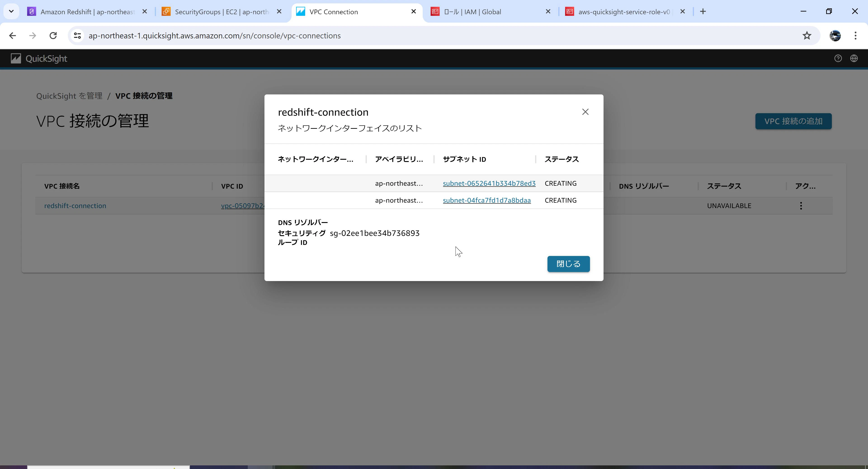
Task: Select security group ID sg-02ee1bee34b736893 text
Action: [x=375, y=233]
